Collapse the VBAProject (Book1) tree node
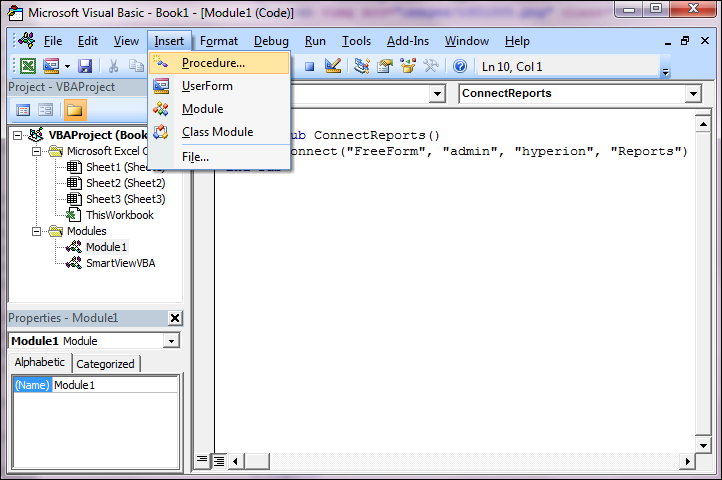The height and width of the screenshot is (480, 722). pos(17,135)
